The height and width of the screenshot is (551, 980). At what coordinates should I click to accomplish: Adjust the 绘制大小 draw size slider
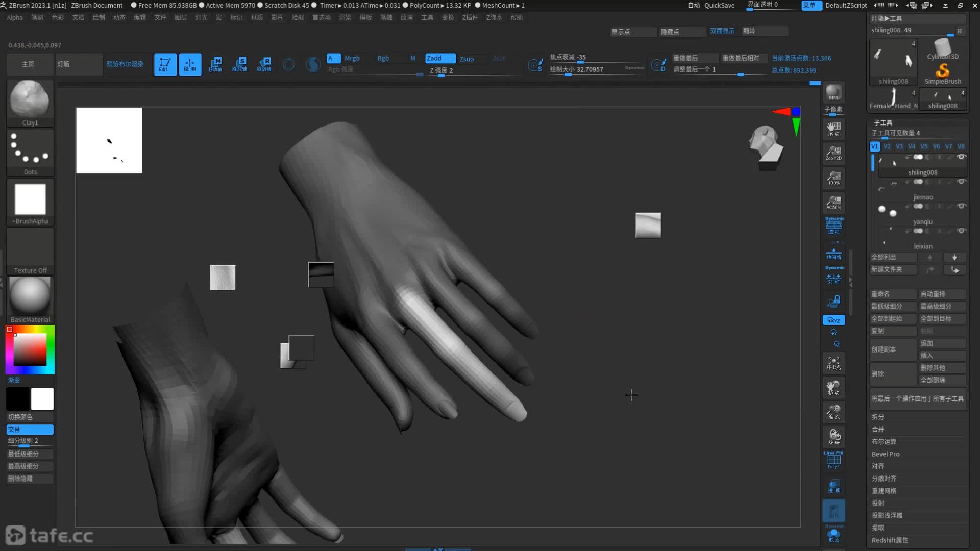(x=596, y=70)
